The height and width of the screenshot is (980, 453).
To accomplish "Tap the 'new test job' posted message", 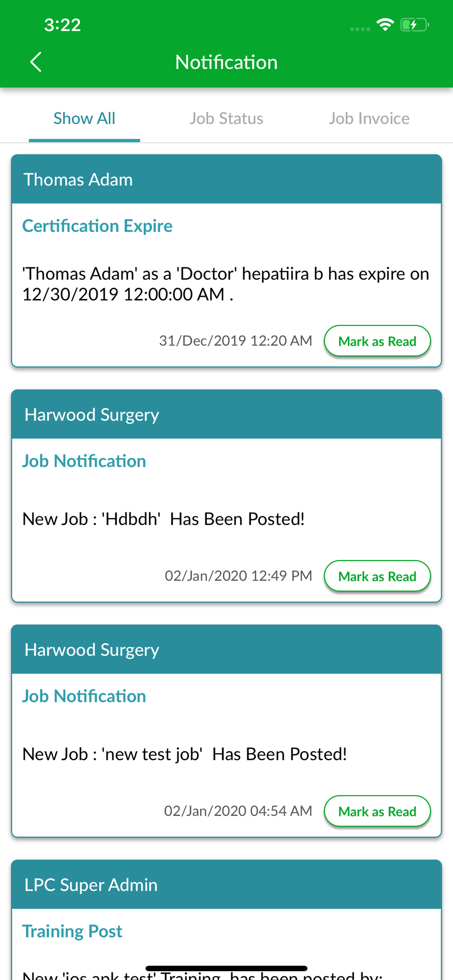I will point(185,754).
